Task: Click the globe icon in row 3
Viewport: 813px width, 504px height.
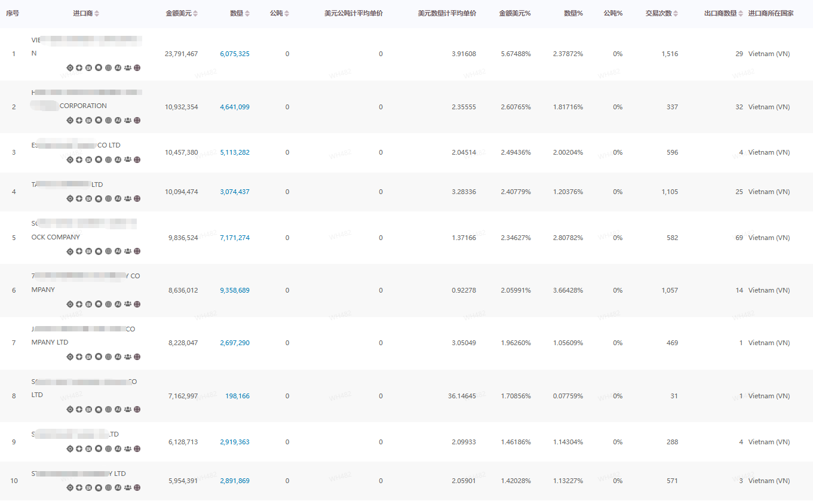Action: point(108,159)
